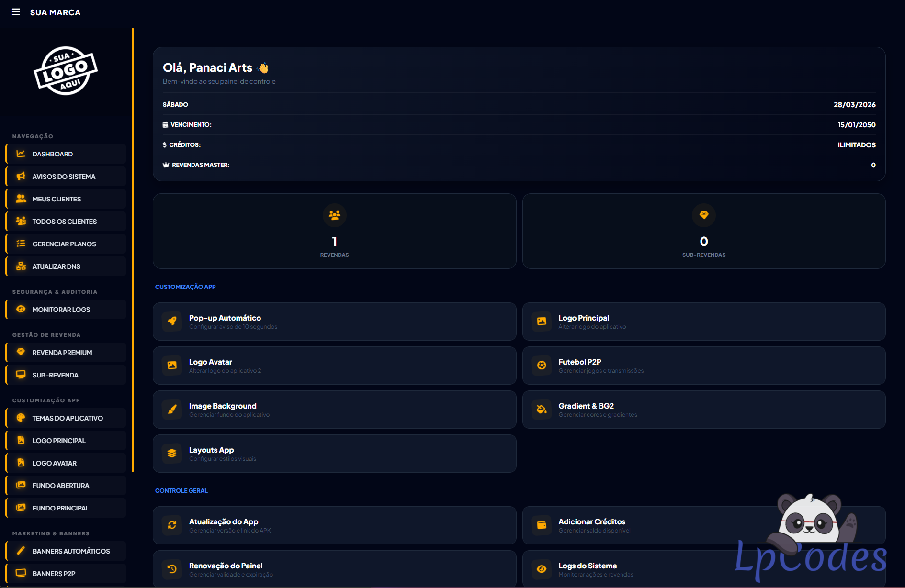Go to Meus Clientes in sidebar
Image resolution: width=905 pixels, height=588 pixels.
(x=66, y=199)
